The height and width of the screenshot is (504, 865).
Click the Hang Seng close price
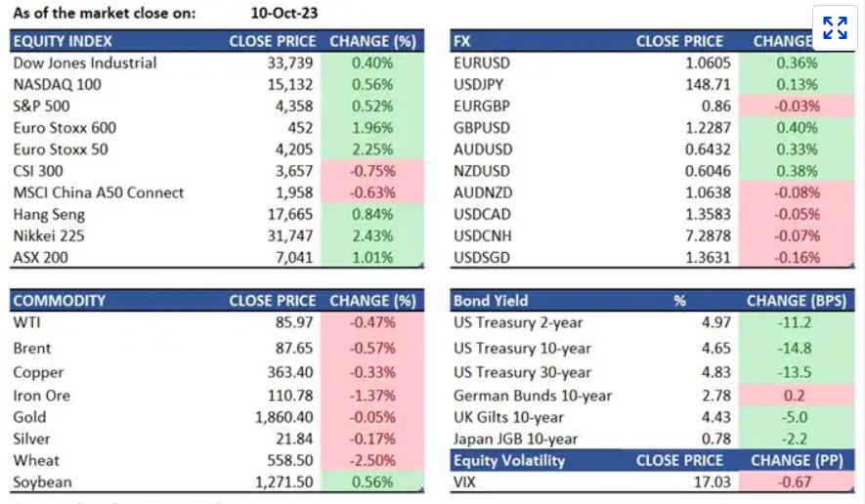[x=291, y=215]
